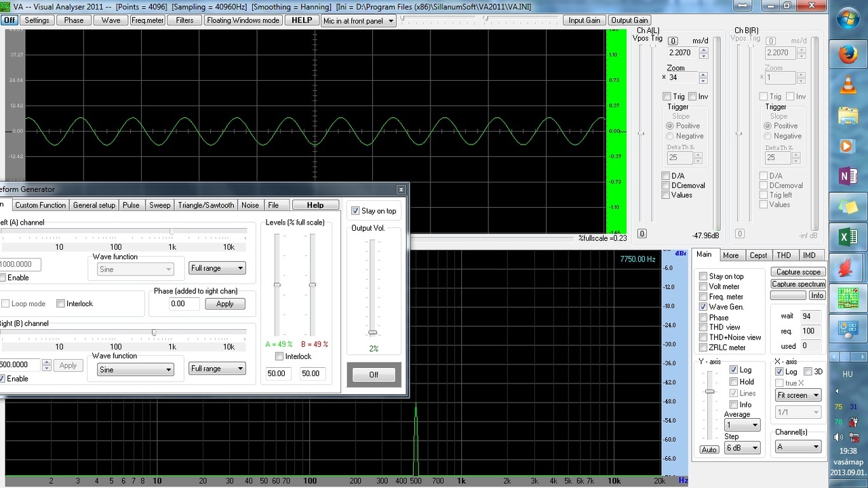Uncheck the Wave Gen. checkbox
This screenshot has width=868, height=488.
tap(703, 307)
